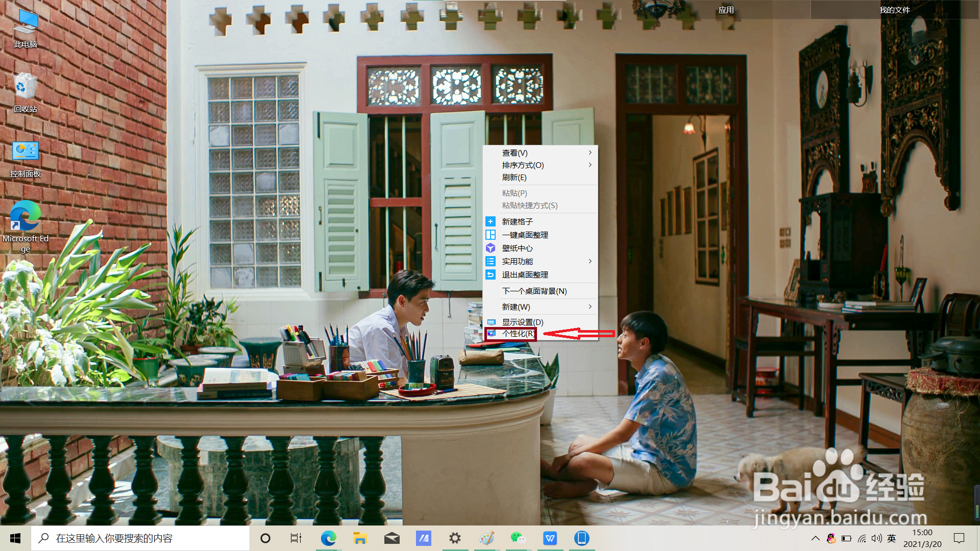Open WPS Office taskbar icon
This screenshot has width=980, height=551.
550,538
